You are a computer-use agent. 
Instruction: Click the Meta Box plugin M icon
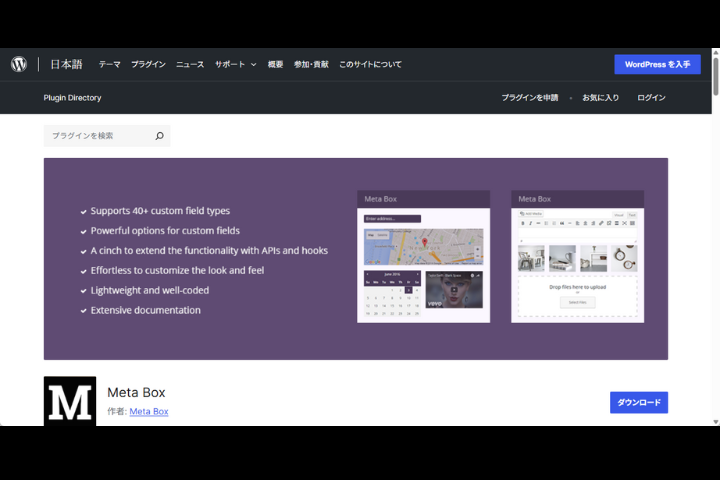(70, 401)
